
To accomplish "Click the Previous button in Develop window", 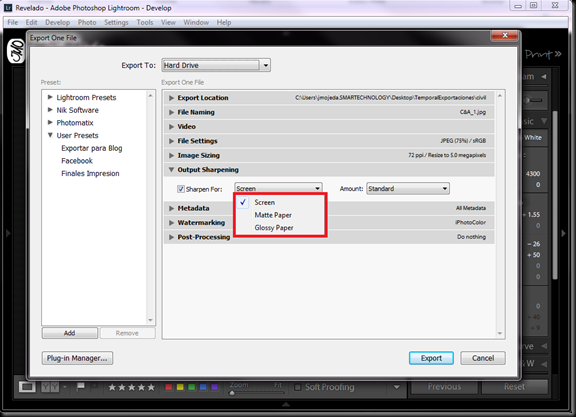I will [x=444, y=387].
